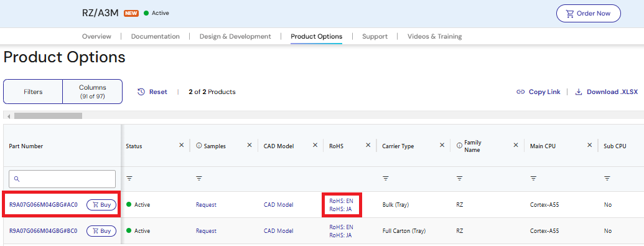Image resolution: width=644 pixels, height=246 pixels.
Task: Download the .XLSX file
Action: pos(606,92)
